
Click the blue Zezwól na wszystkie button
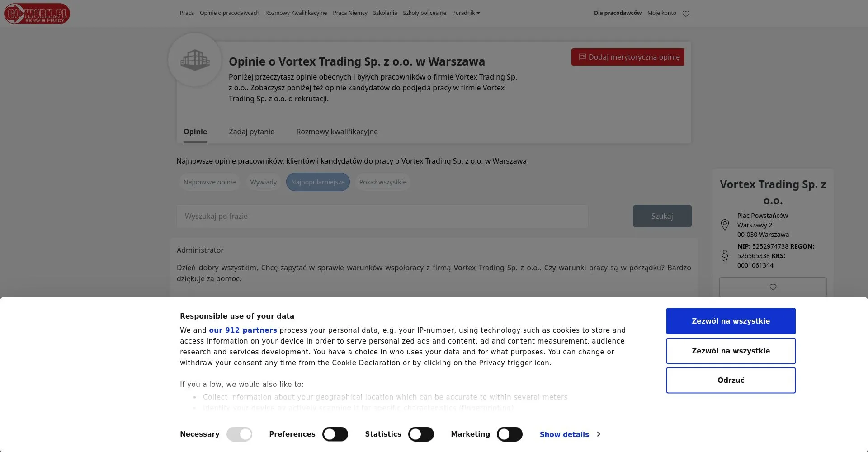point(731,321)
